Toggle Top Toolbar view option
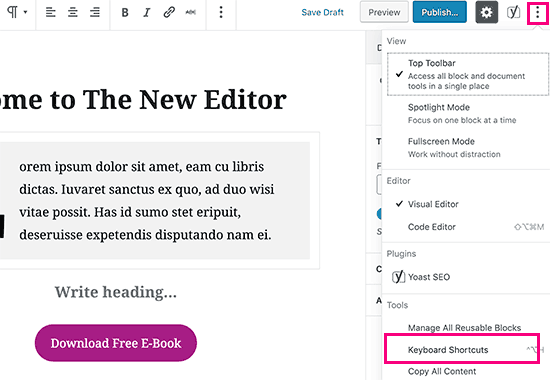 (x=468, y=74)
